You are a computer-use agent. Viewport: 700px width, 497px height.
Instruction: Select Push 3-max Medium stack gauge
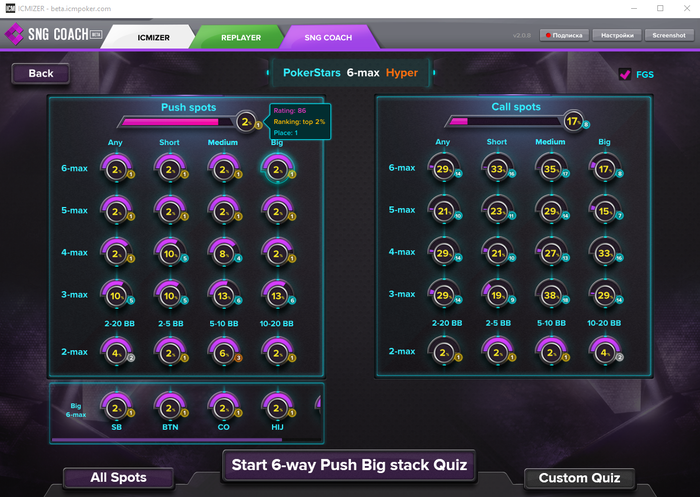coord(224,295)
